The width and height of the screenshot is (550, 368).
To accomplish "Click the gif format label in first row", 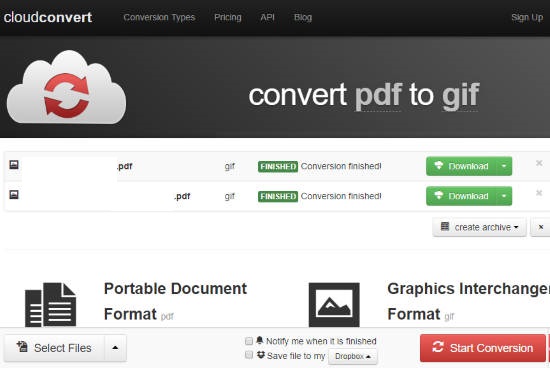I will tap(229, 166).
